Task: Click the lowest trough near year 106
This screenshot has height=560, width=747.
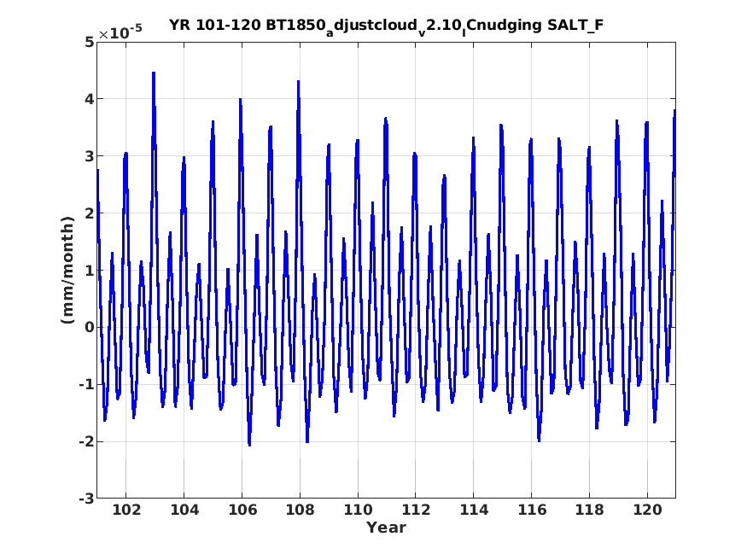Action: (x=249, y=444)
